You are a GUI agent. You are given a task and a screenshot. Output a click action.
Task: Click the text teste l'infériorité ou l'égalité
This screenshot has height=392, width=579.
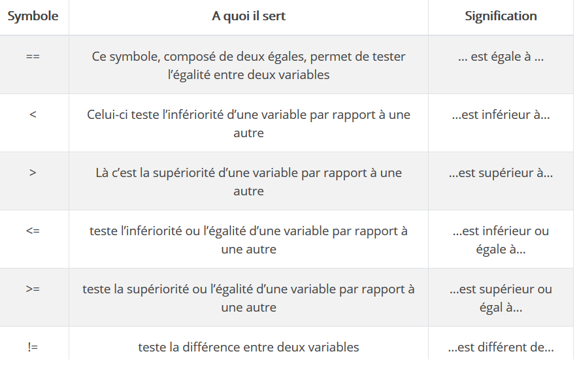(x=248, y=240)
